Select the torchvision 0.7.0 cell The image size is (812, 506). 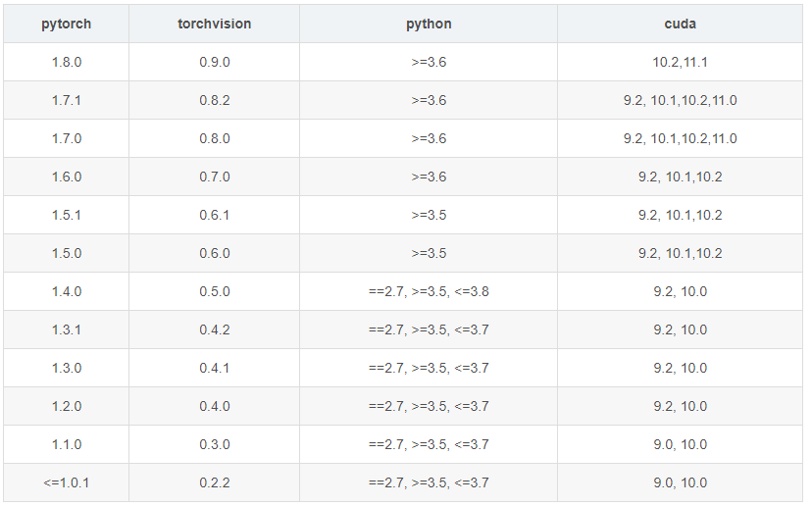click(214, 177)
